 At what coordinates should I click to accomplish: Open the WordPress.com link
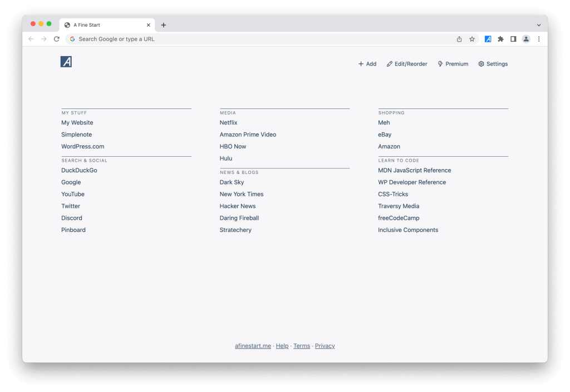(82, 147)
